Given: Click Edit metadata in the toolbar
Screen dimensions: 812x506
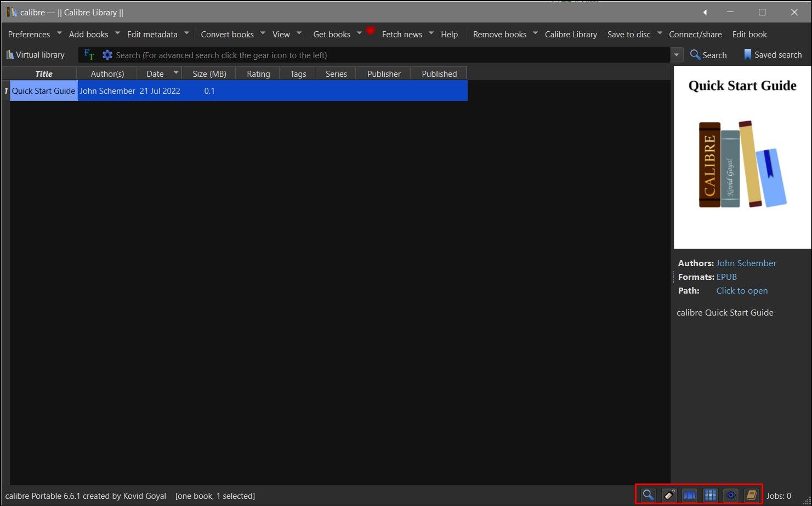Looking at the screenshot, I should [x=152, y=34].
